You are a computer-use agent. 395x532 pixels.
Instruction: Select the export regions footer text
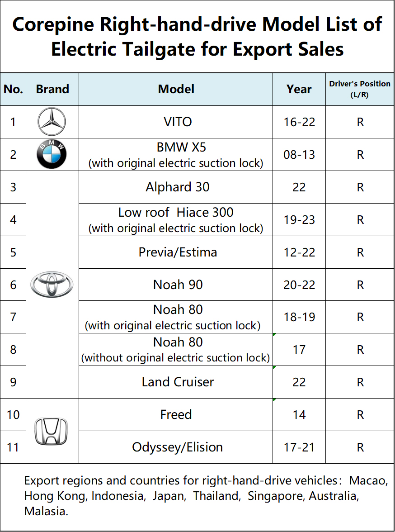[206, 496]
